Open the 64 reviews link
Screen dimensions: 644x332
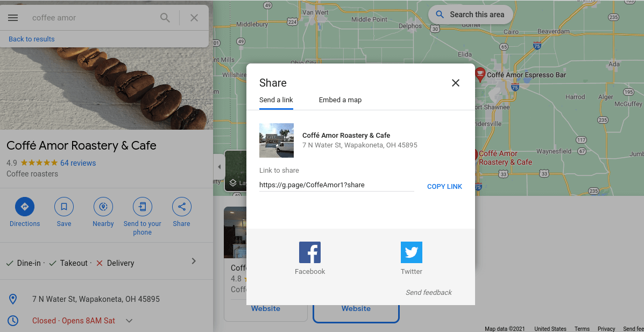[x=78, y=163]
